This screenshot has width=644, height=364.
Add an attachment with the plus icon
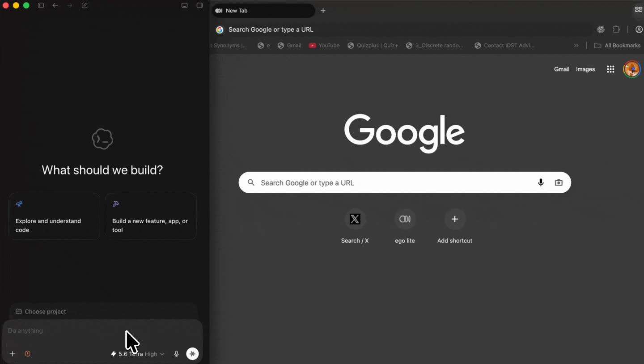click(13, 354)
